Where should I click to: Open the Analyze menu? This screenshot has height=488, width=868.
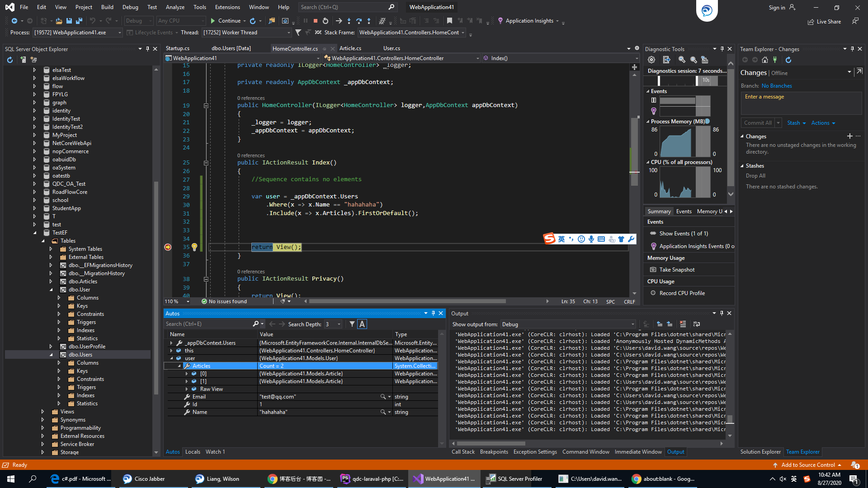click(x=175, y=7)
